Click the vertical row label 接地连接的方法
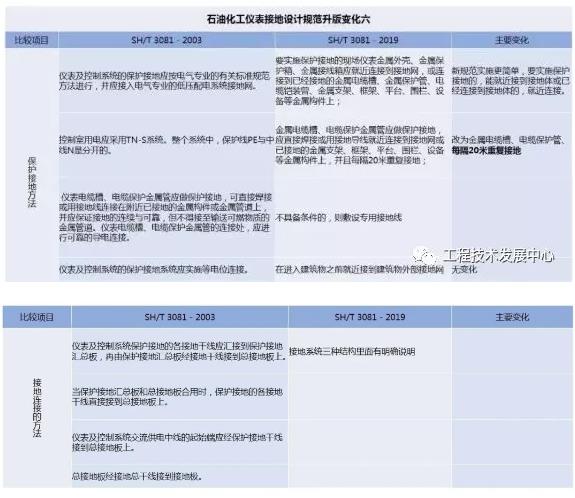 [37, 407]
